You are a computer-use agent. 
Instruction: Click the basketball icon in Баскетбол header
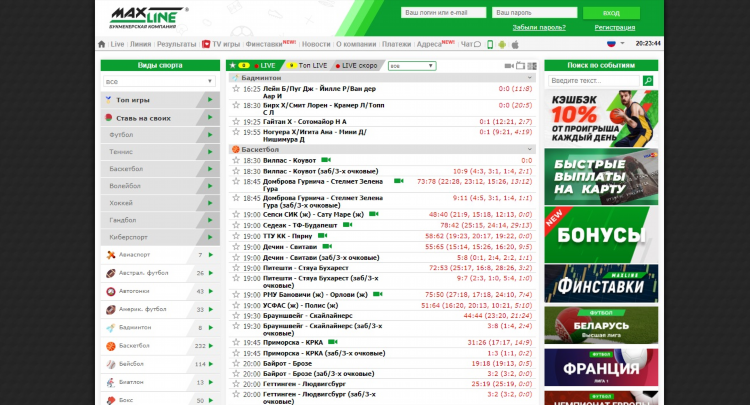coord(235,149)
